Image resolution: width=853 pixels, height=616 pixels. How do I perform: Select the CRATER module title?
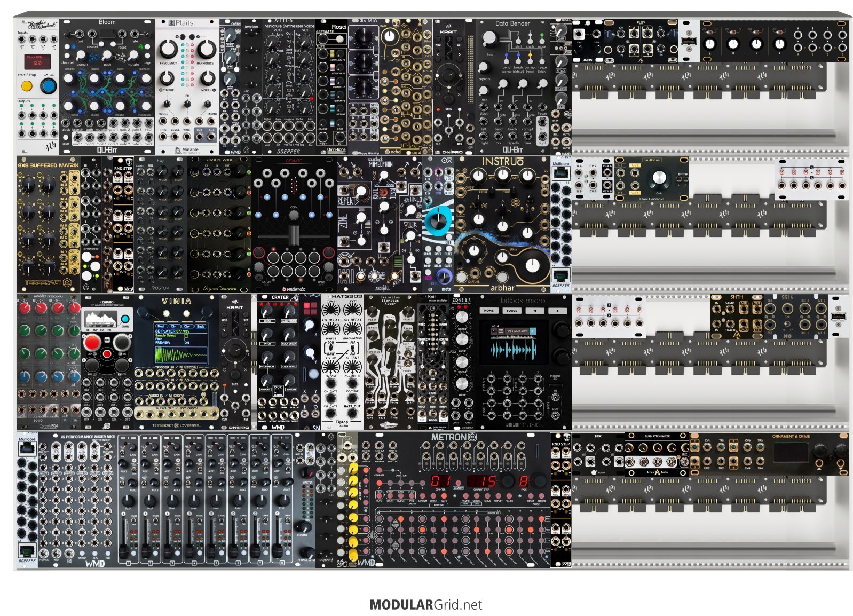(280, 297)
